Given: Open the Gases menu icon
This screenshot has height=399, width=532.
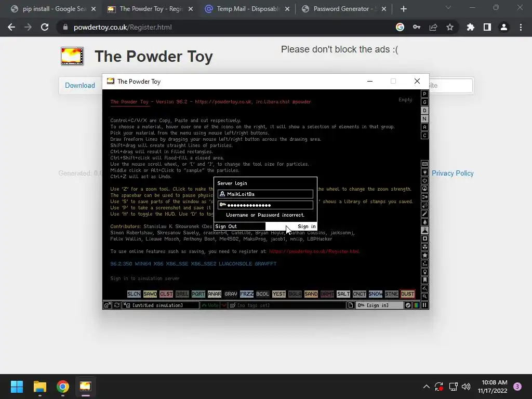Looking at the screenshot, I should [x=424, y=214].
